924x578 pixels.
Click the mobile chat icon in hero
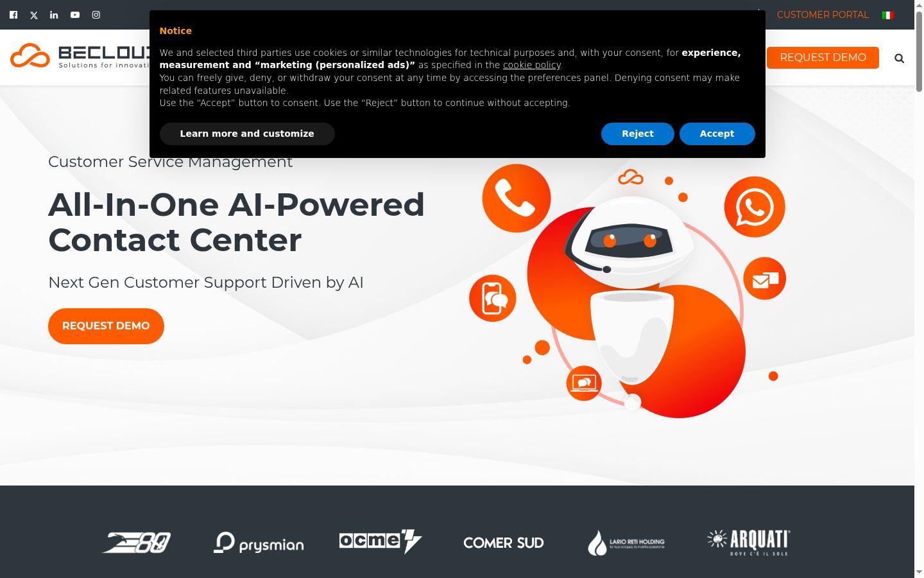pos(493,299)
